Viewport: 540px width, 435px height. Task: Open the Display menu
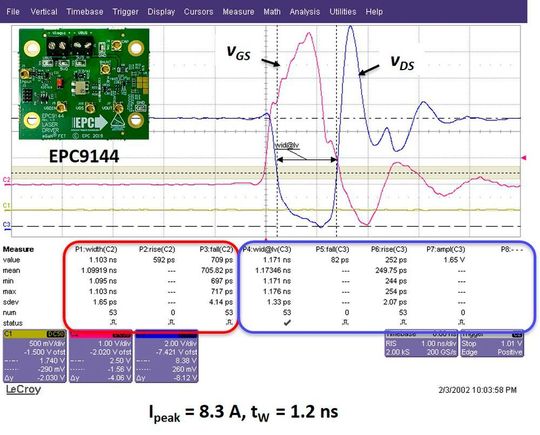click(x=161, y=12)
